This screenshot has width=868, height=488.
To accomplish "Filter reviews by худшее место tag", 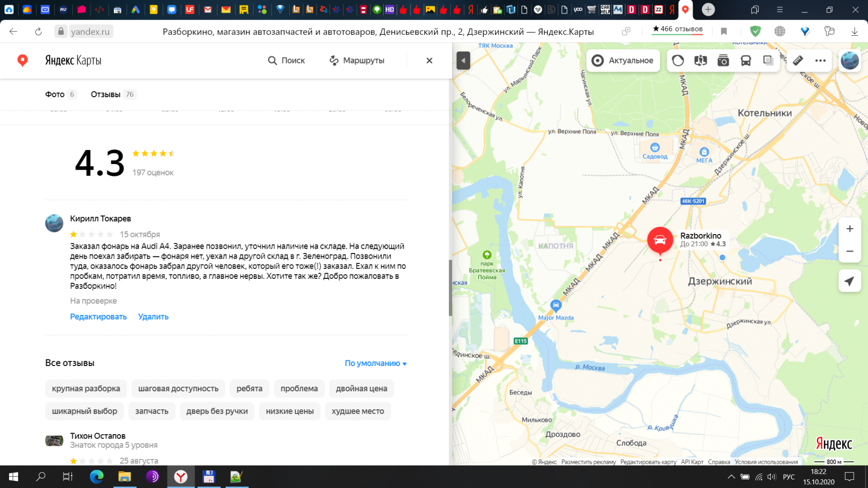I will pos(358,411).
